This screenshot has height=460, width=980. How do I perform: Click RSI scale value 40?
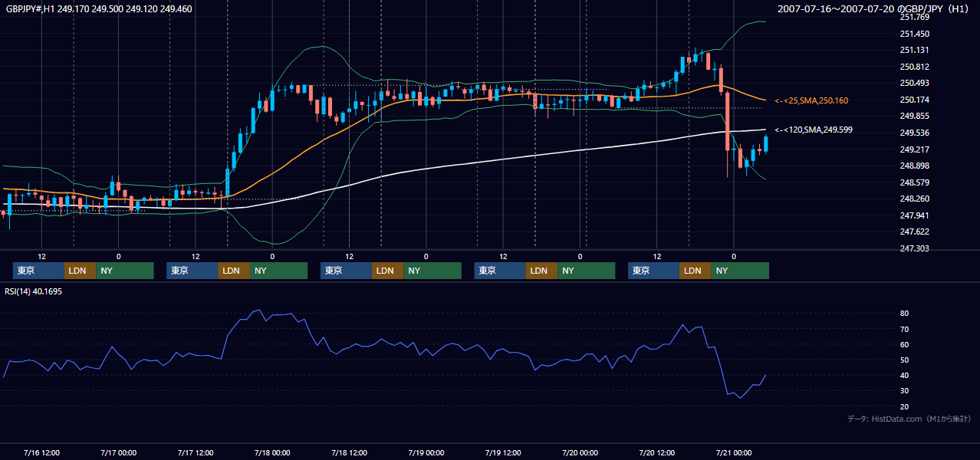tap(905, 375)
